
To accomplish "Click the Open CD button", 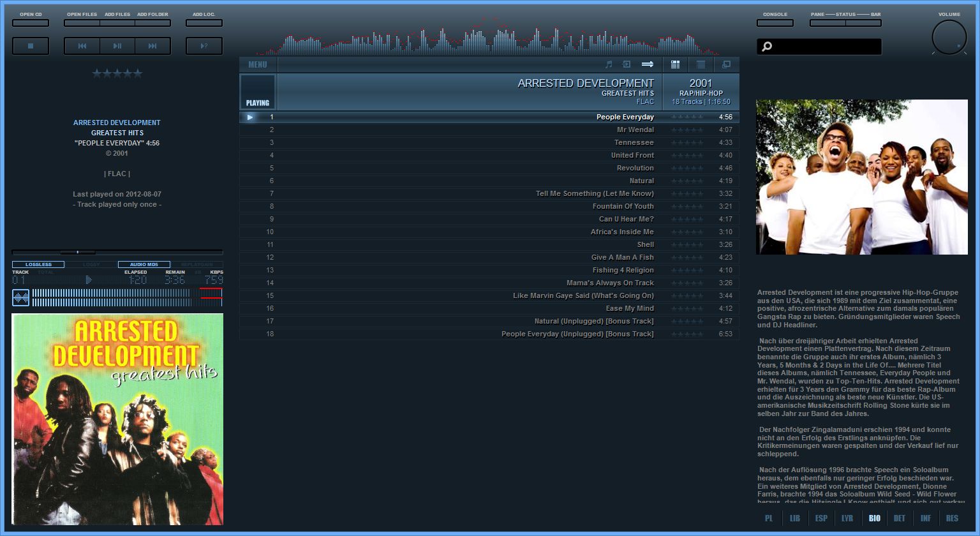I will tap(31, 23).
